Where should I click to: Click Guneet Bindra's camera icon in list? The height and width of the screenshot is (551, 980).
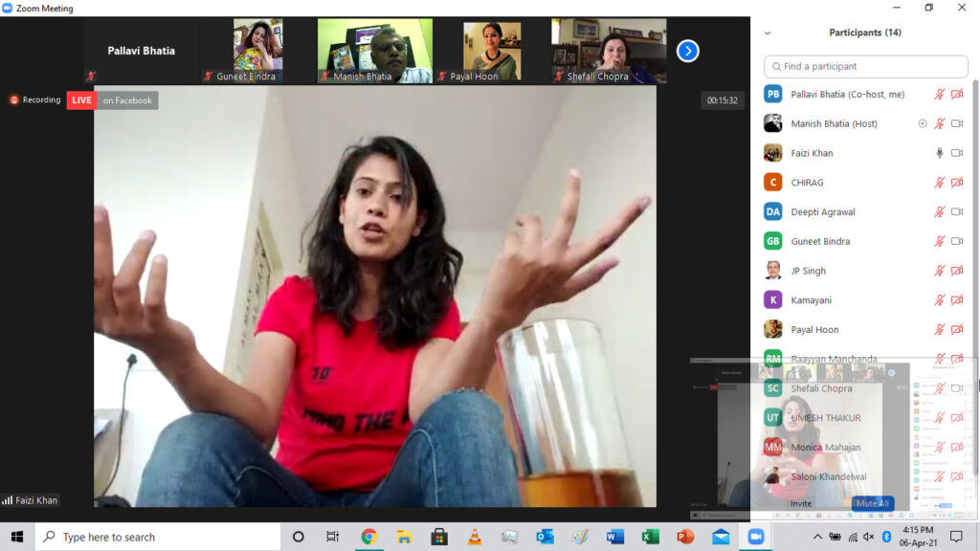click(x=957, y=241)
